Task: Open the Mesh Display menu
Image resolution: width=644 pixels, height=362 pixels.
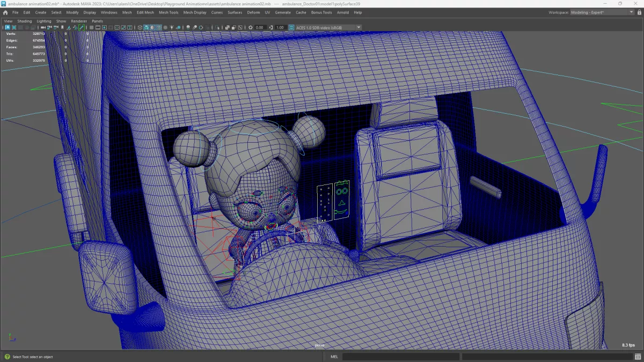Action: coord(195,12)
